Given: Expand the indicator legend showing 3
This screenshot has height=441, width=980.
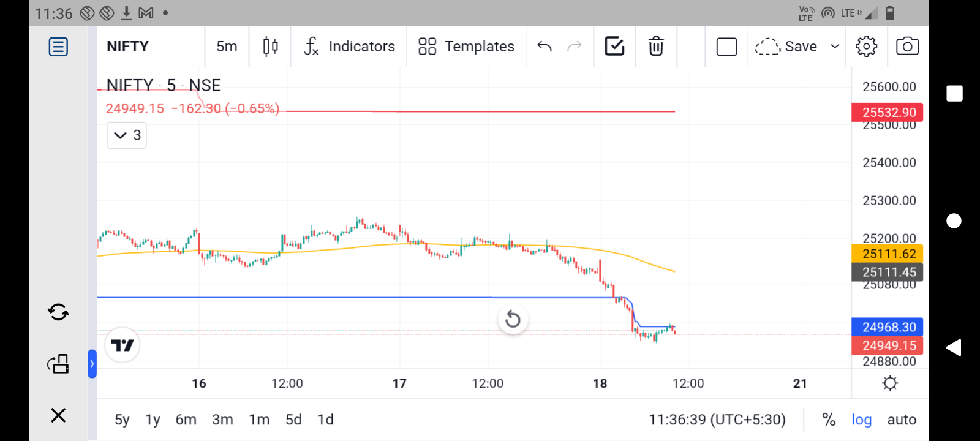Looking at the screenshot, I should click(x=127, y=135).
